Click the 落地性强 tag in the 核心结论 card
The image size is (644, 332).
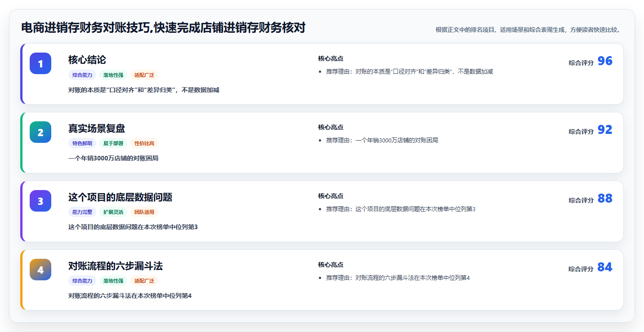pyautogui.click(x=113, y=75)
